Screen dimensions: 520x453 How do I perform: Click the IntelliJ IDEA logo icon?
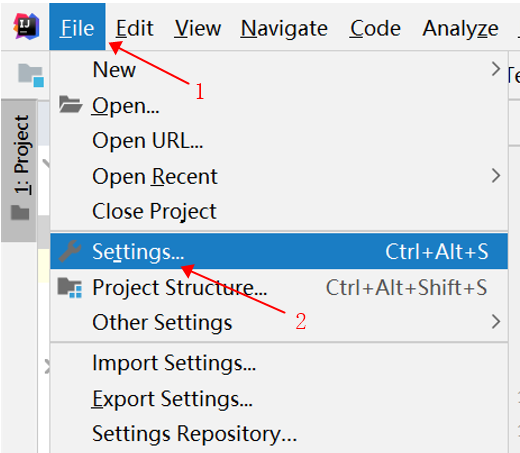point(26,26)
